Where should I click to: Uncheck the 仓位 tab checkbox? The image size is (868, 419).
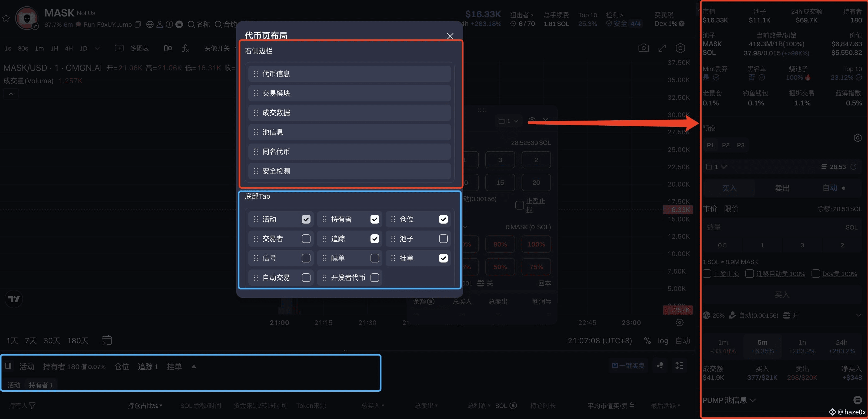tap(443, 220)
